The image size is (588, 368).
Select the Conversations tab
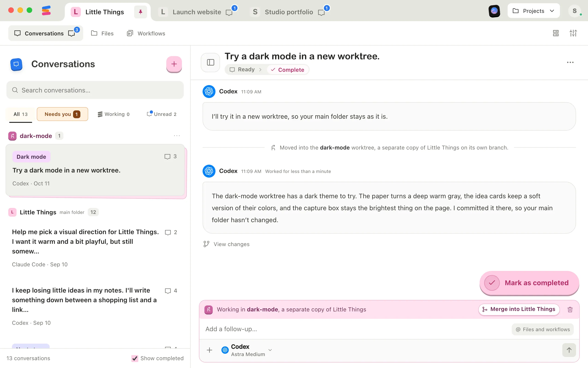[x=46, y=33]
